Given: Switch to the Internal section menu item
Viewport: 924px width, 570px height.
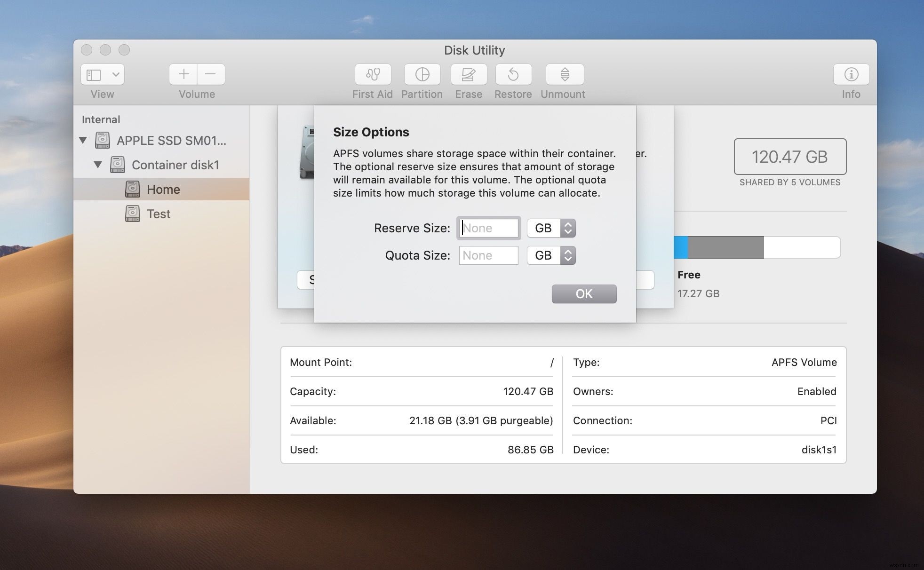Looking at the screenshot, I should (x=100, y=119).
